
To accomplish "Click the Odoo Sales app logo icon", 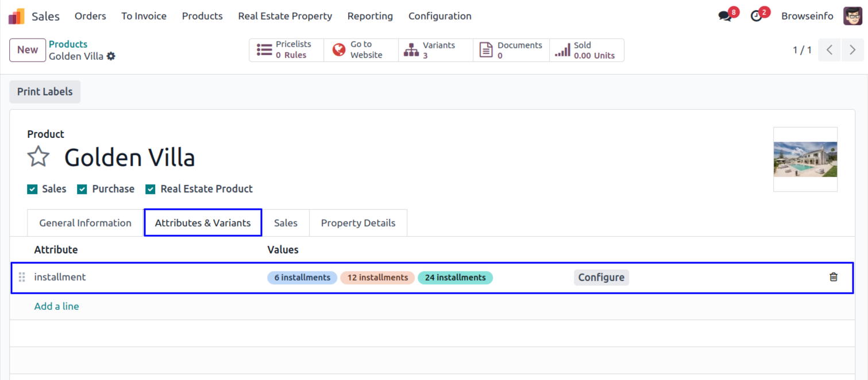I will [17, 16].
